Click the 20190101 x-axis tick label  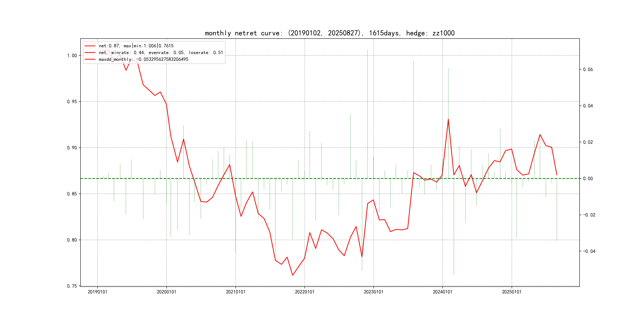[x=97, y=292]
